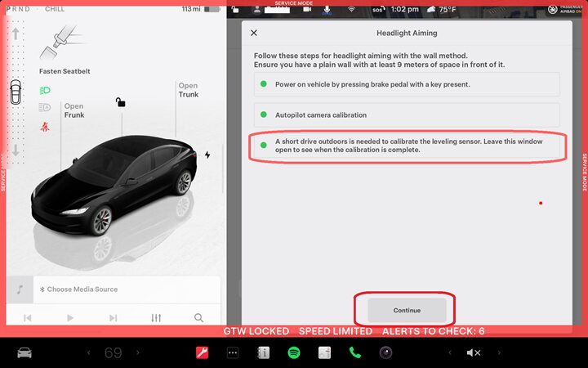Image resolution: width=588 pixels, height=368 pixels.
Task: Decrease cabin temperature with left chevron
Action: [88, 352]
